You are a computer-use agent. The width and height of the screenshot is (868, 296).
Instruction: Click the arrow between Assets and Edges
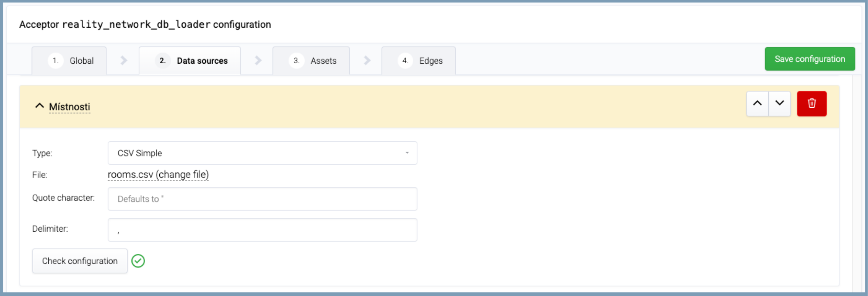tap(367, 60)
